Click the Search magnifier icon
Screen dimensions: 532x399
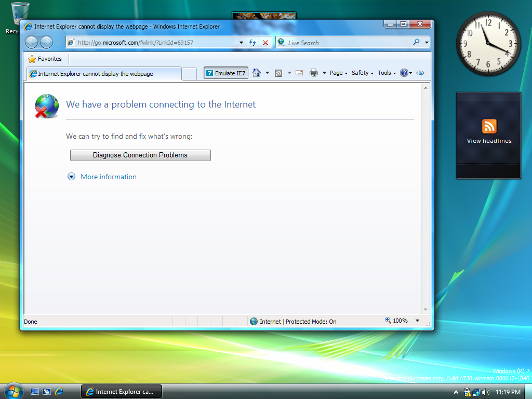coord(416,42)
